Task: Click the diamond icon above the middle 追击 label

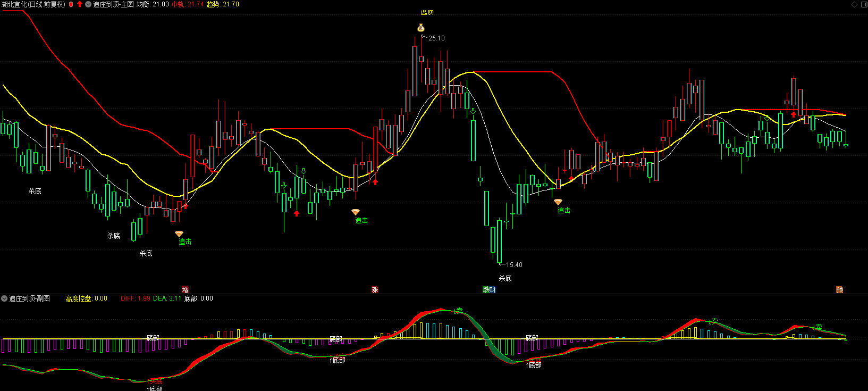Action: tap(356, 212)
